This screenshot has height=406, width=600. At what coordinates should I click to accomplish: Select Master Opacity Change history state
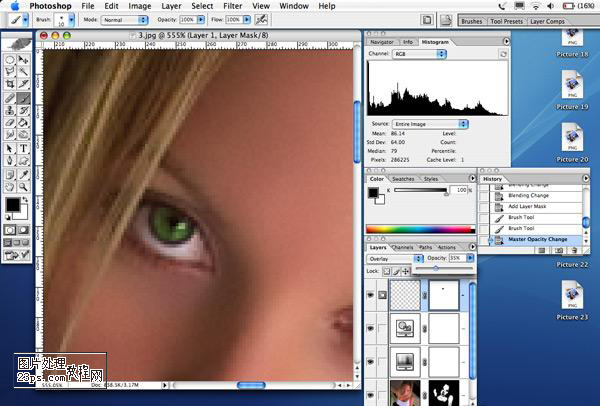535,240
